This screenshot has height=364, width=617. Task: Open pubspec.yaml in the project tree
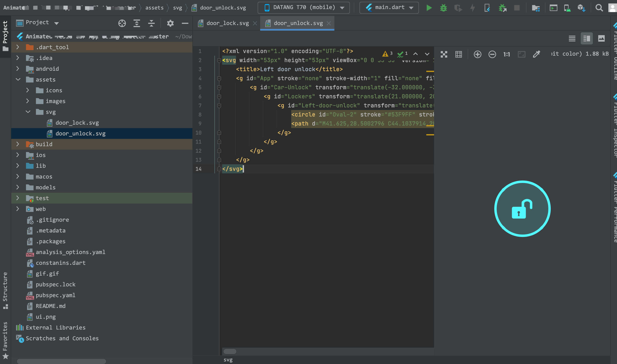point(55,295)
